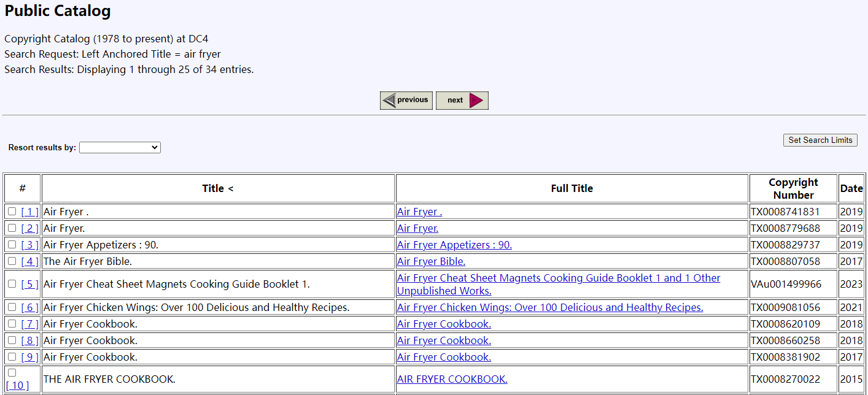868x395 pixels.
Task: Open record number [ 1 ] link
Action: point(29,212)
